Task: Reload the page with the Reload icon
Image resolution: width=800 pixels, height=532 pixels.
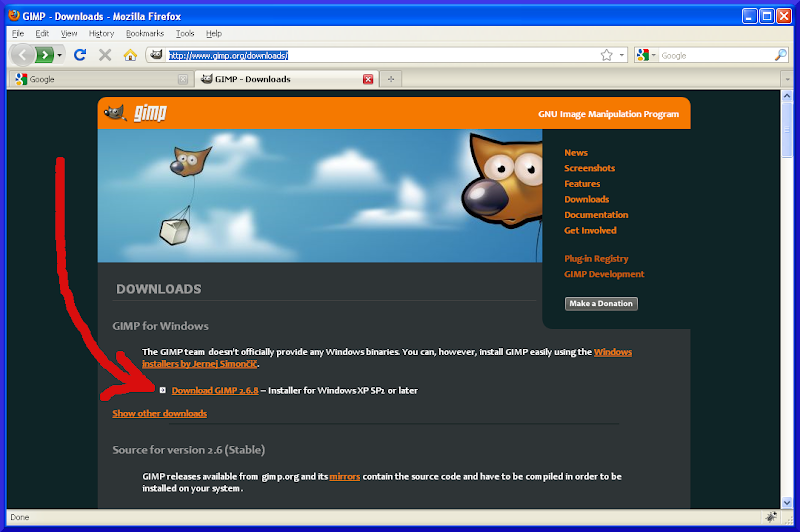Action: 80,55
